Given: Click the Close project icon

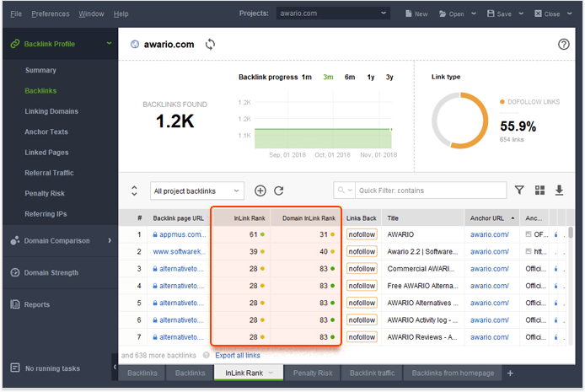Looking at the screenshot, I should click(538, 13).
